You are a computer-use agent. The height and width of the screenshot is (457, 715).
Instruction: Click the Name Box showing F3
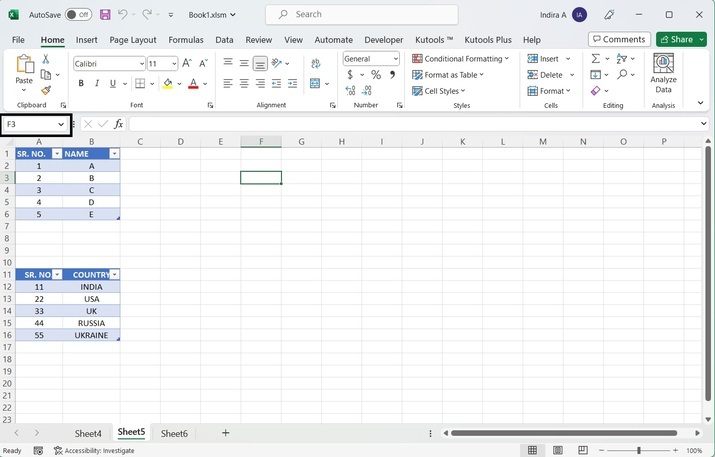(x=30, y=124)
